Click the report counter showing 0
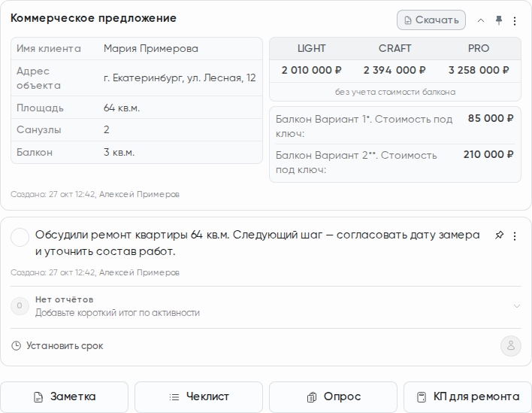The width and height of the screenshot is (532, 413). [20, 306]
